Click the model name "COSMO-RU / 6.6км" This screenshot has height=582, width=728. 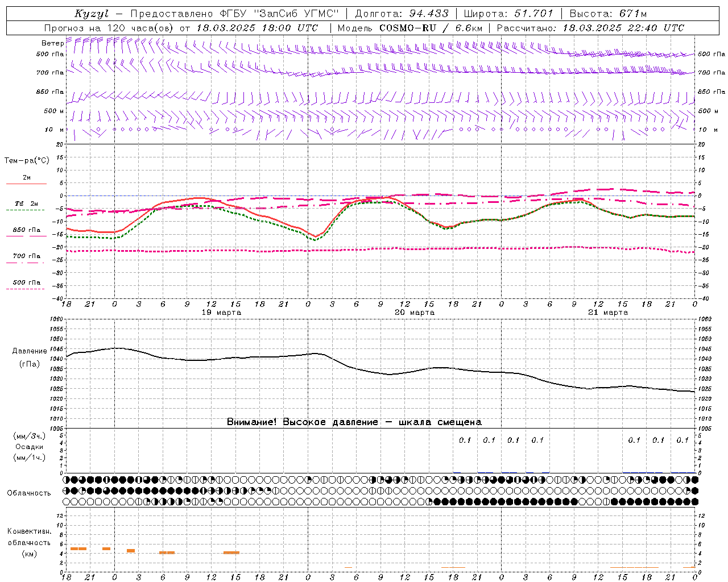(431, 28)
